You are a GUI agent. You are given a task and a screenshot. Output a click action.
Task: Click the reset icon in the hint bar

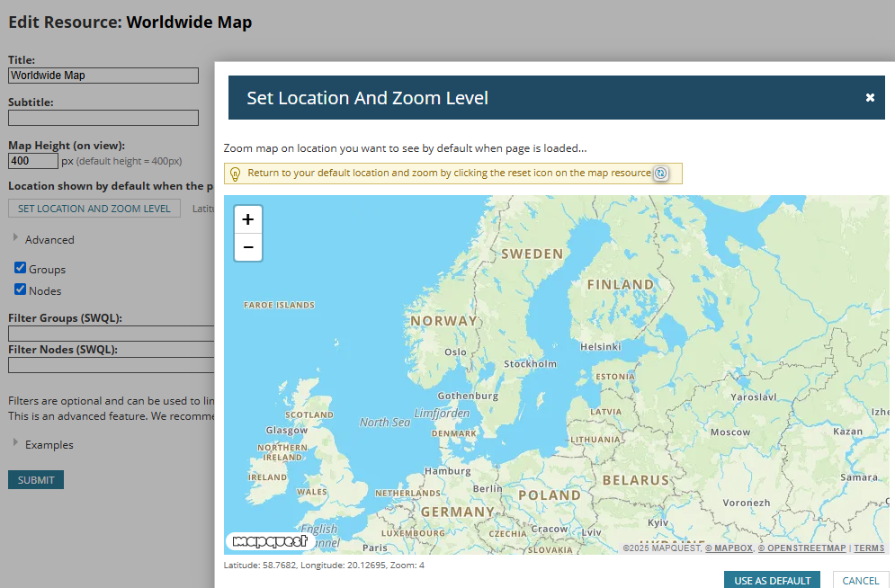click(660, 174)
